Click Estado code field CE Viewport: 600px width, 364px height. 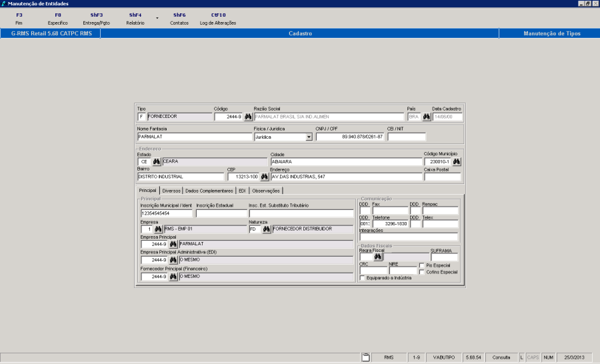[x=144, y=161]
